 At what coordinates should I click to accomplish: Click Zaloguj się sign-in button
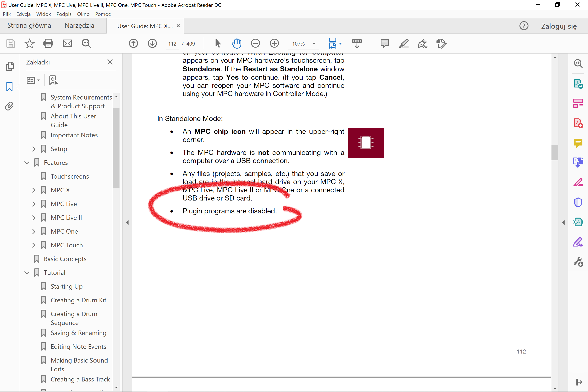559,26
